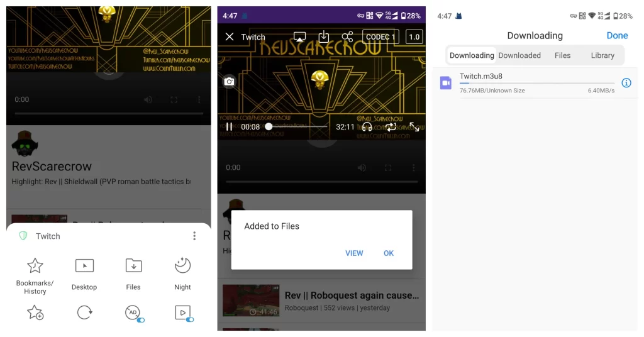Tap Done in the Downloading screen
This screenshot has width=644, height=337.
coord(617,36)
